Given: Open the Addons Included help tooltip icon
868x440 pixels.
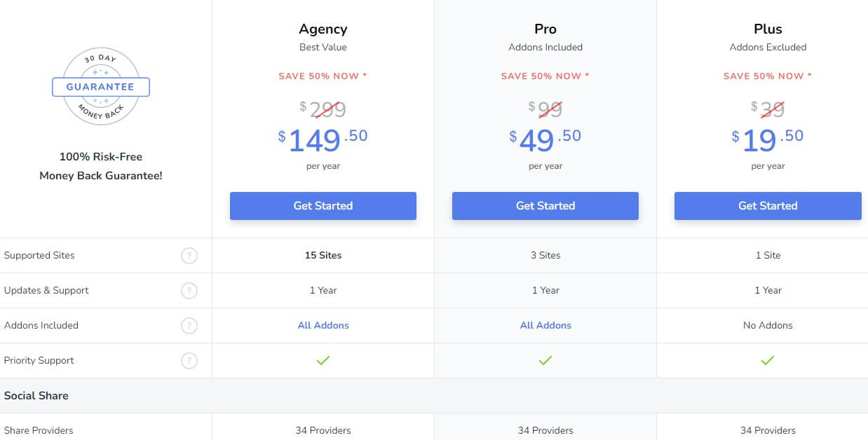Looking at the screenshot, I should click(189, 326).
